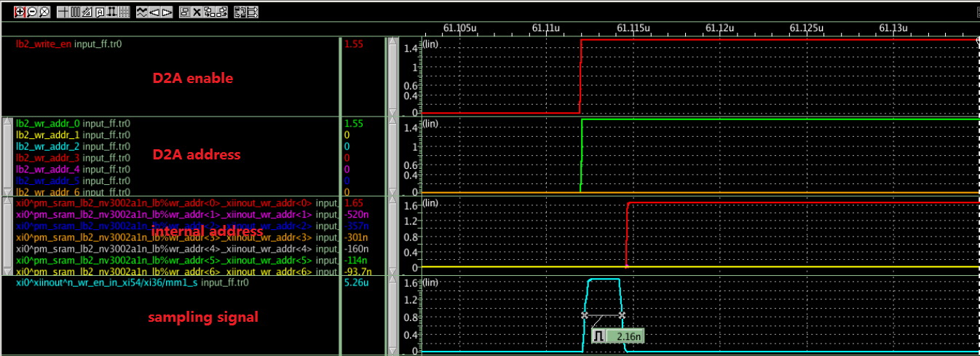Select signal lb2_wr_addr_0 in the list

(47, 124)
